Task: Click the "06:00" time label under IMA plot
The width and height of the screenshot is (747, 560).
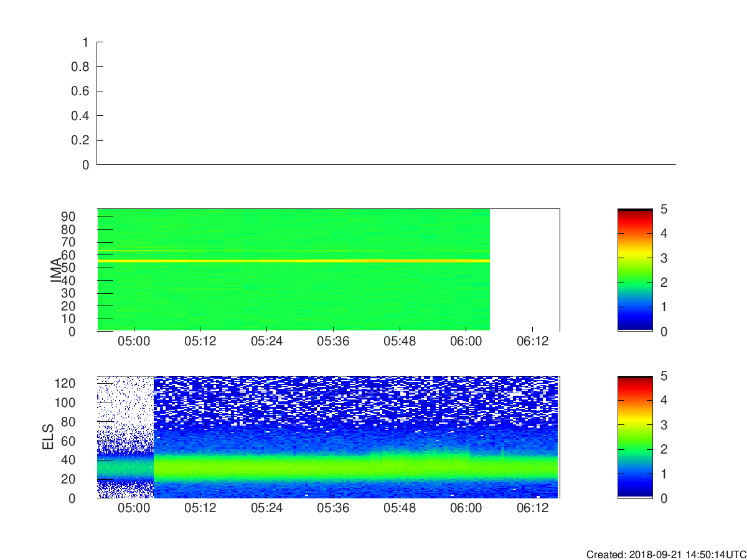Action: tap(466, 342)
